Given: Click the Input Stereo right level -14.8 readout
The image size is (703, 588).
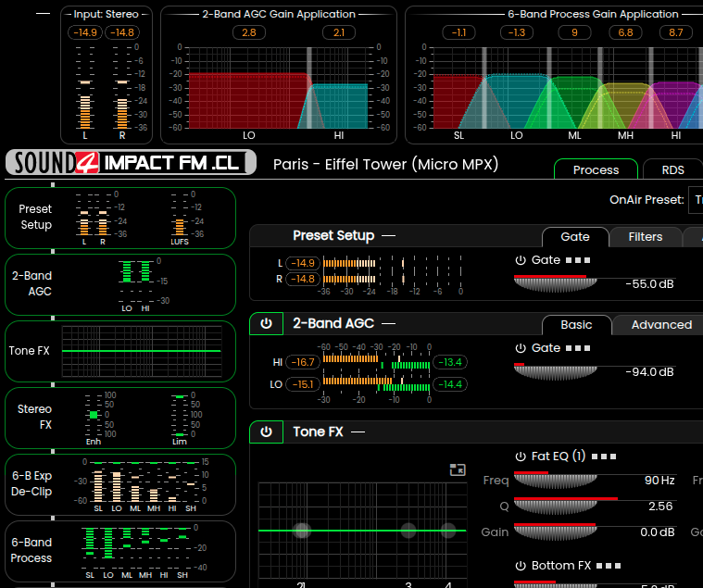Looking at the screenshot, I should coord(122,32).
